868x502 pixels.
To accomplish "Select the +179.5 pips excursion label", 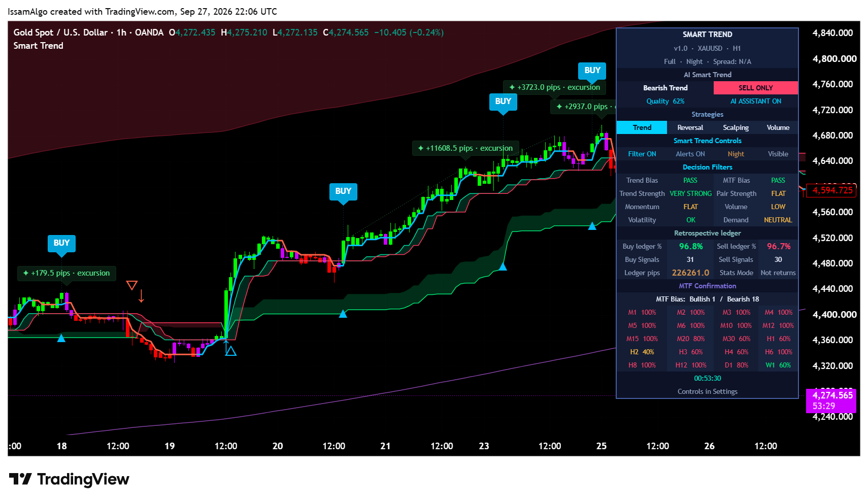I will point(66,273).
